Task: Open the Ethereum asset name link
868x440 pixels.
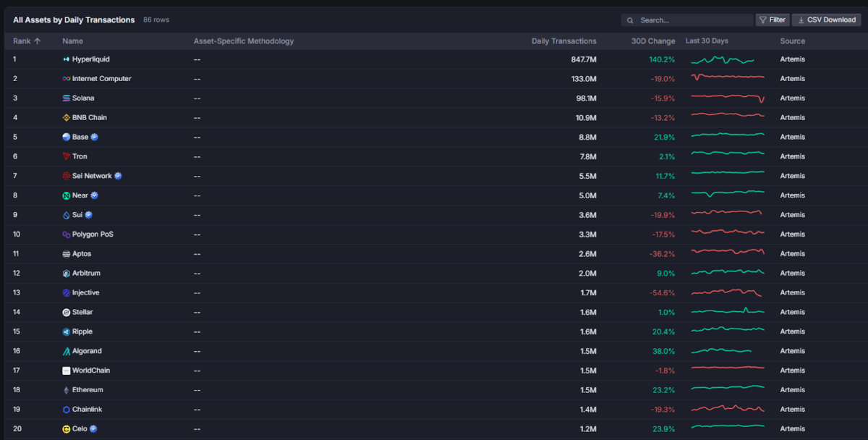Action: (x=88, y=390)
